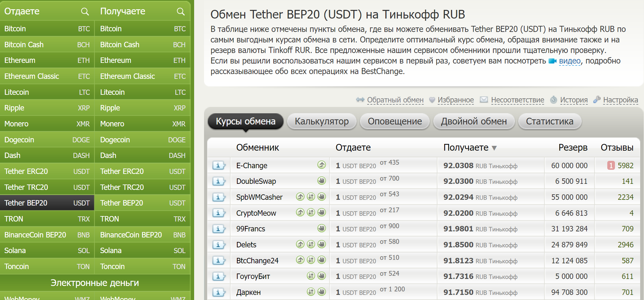Sort table by Резерв column header

573,147
